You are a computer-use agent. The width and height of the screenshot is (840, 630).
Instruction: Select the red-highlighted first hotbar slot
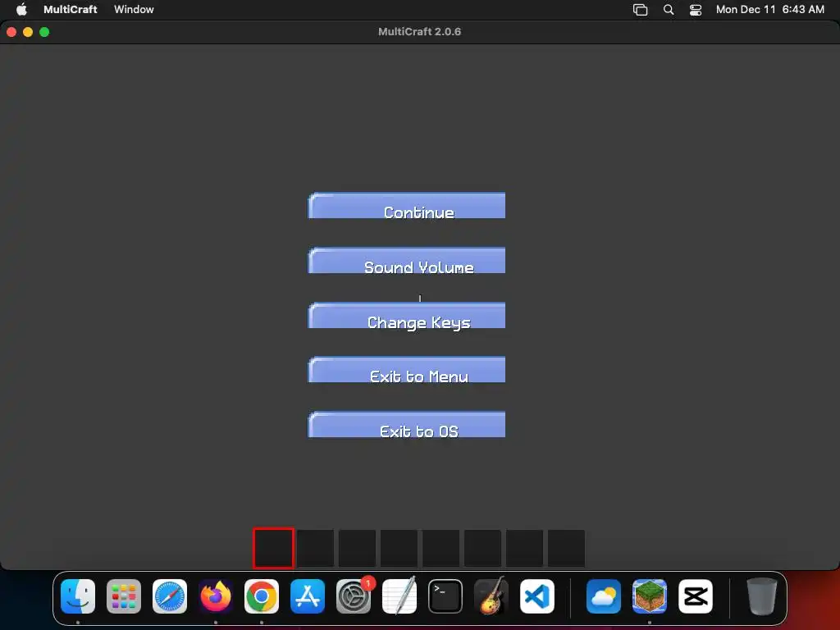273,547
